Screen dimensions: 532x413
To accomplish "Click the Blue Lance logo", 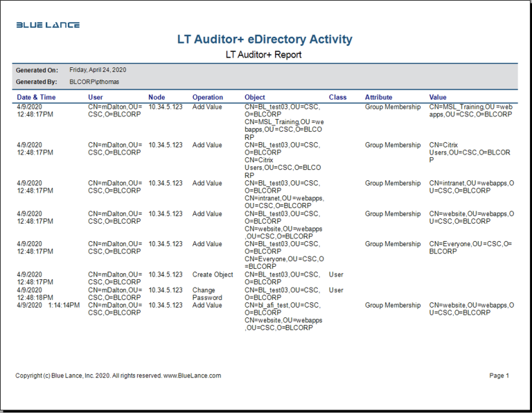I will (x=48, y=25).
